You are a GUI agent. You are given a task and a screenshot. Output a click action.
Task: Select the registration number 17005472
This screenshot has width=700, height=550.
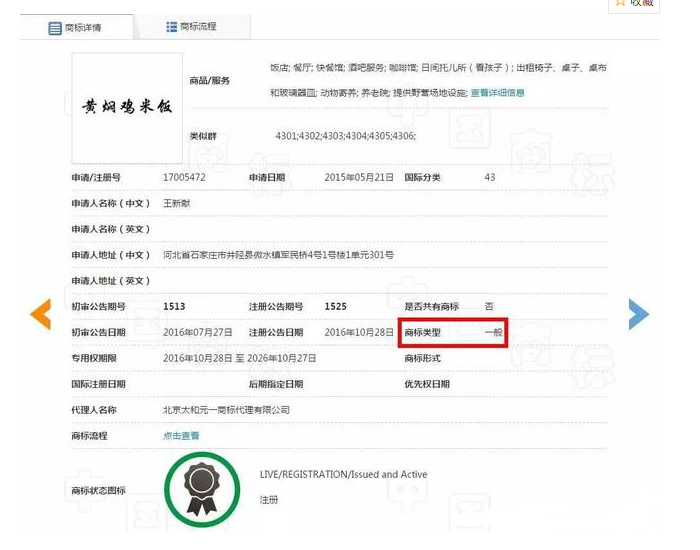[x=184, y=177]
